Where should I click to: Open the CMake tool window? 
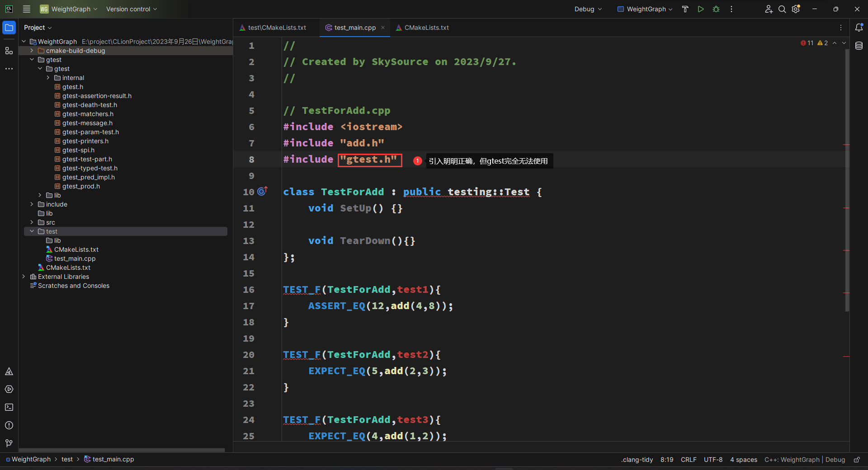pyautogui.click(x=9, y=371)
